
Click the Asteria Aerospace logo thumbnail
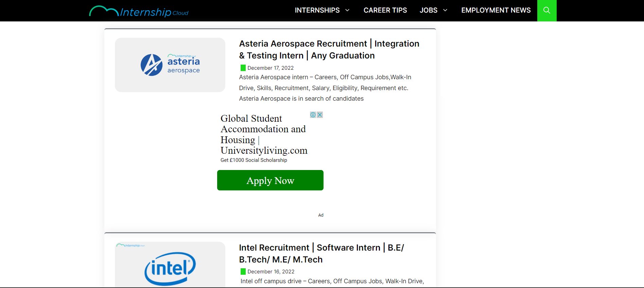coord(170,65)
